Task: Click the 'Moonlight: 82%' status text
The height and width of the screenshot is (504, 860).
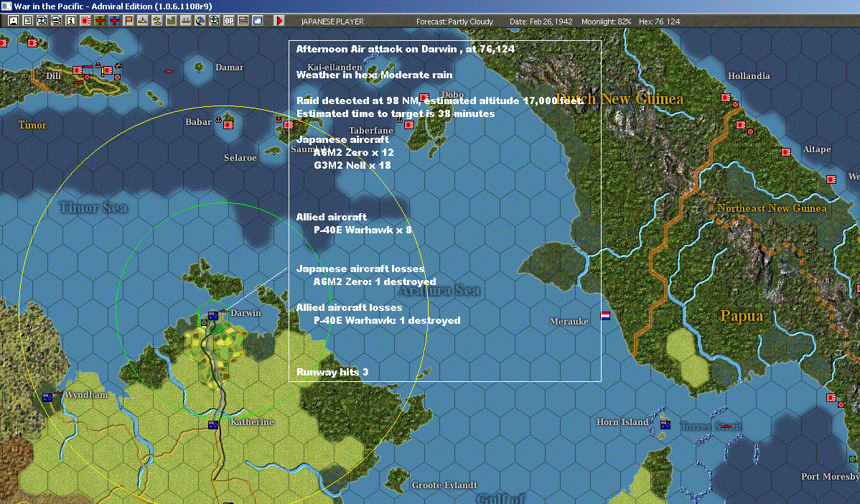Action: point(606,22)
